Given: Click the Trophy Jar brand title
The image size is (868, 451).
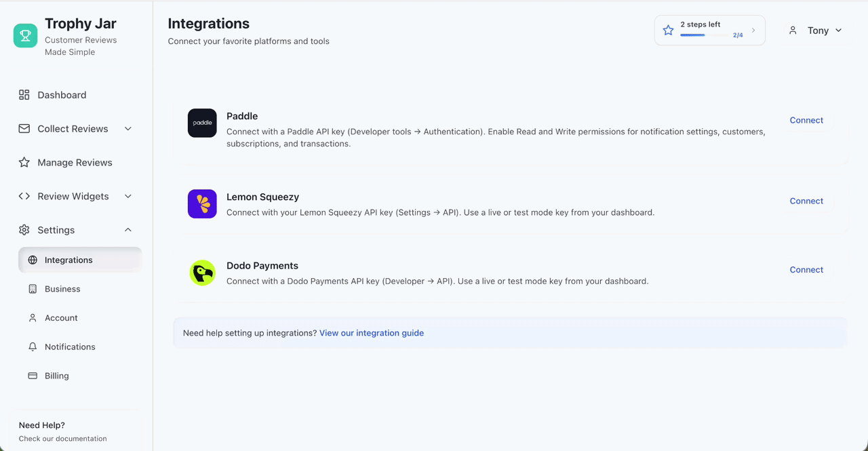Looking at the screenshot, I should pos(81,24).
